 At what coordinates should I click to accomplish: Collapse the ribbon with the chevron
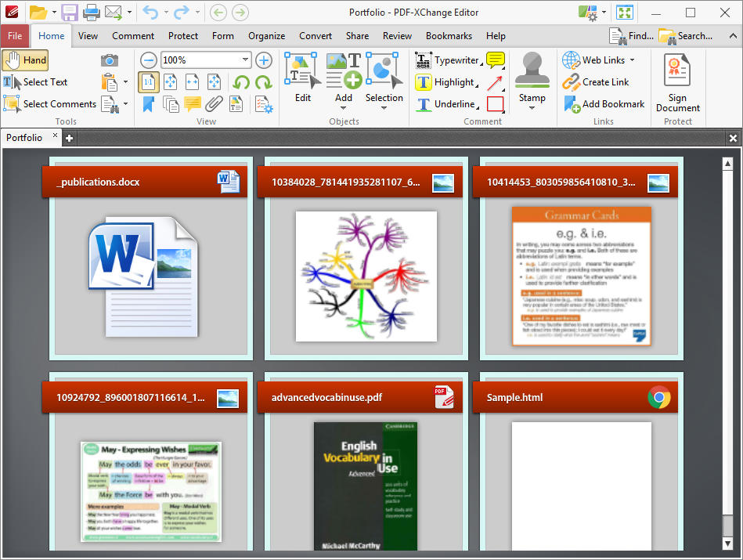tap(733, 35)
